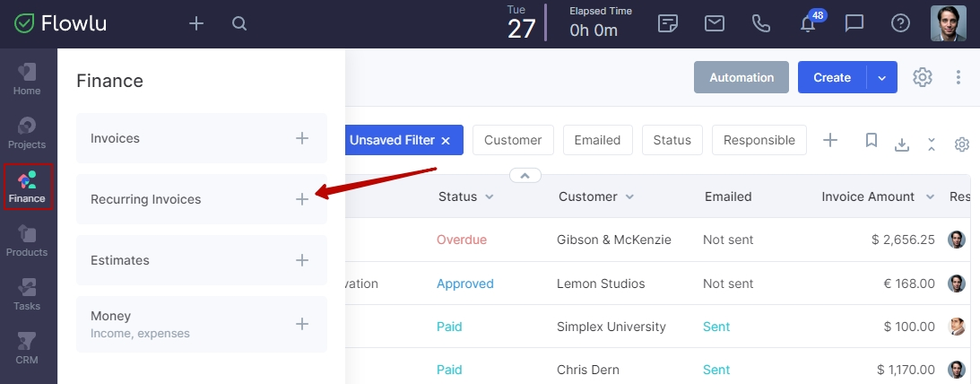Open the quick-add plus in top bar
The image size is (980, 384).
196,23
